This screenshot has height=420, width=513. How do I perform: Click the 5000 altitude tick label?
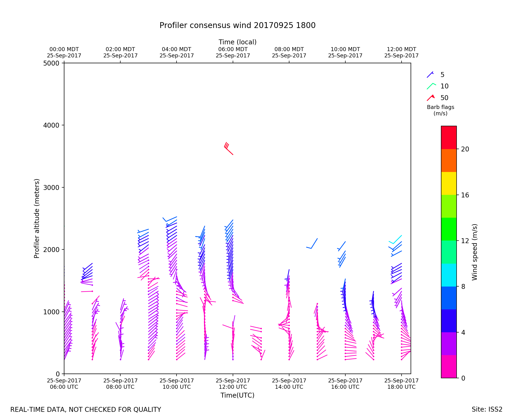(51, 63)
